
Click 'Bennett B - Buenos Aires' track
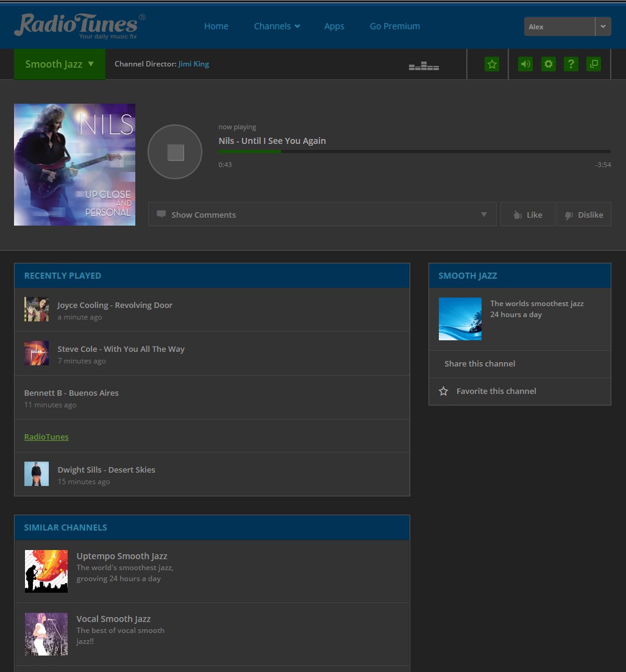tap(71, 393)
